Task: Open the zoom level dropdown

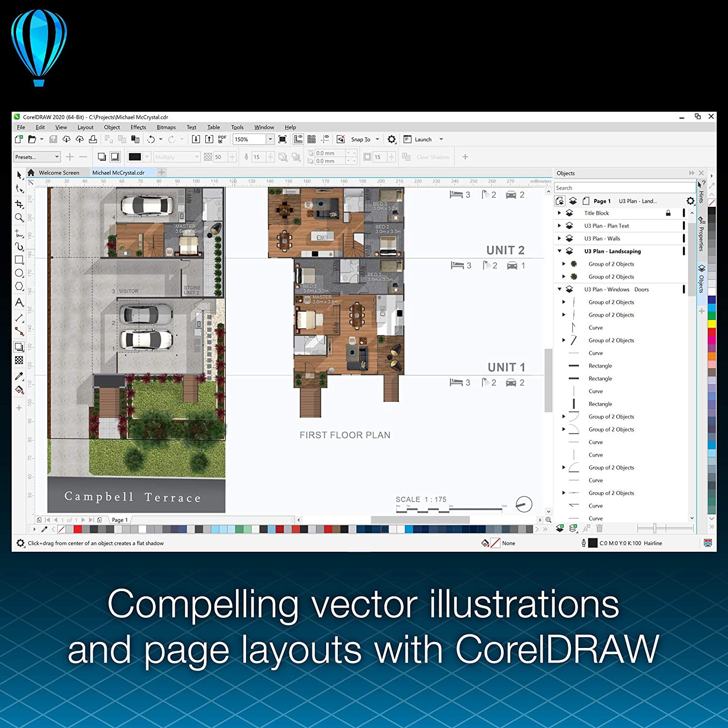Action: pos(270,139)
